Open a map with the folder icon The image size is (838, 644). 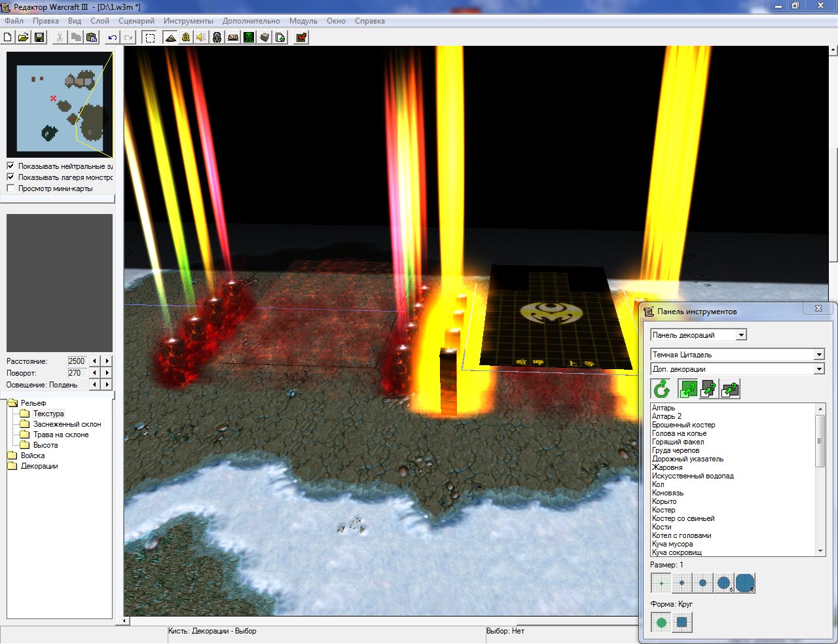point(24,37)
